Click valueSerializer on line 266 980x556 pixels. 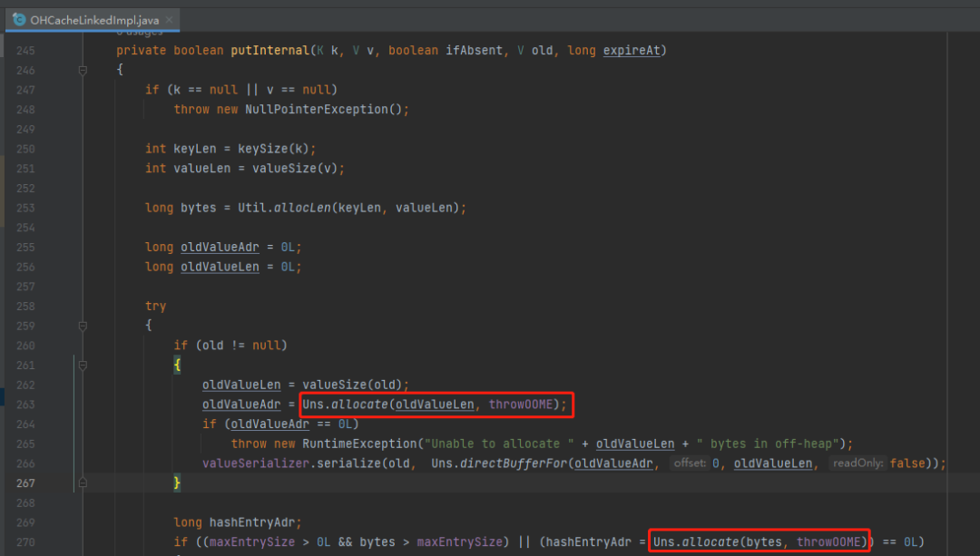256,463
